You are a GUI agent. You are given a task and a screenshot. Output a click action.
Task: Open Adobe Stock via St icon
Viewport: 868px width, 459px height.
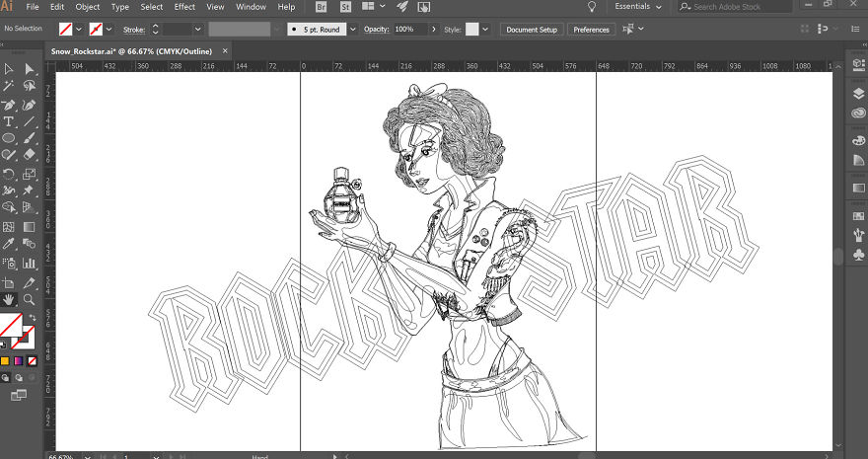[342, 7]
